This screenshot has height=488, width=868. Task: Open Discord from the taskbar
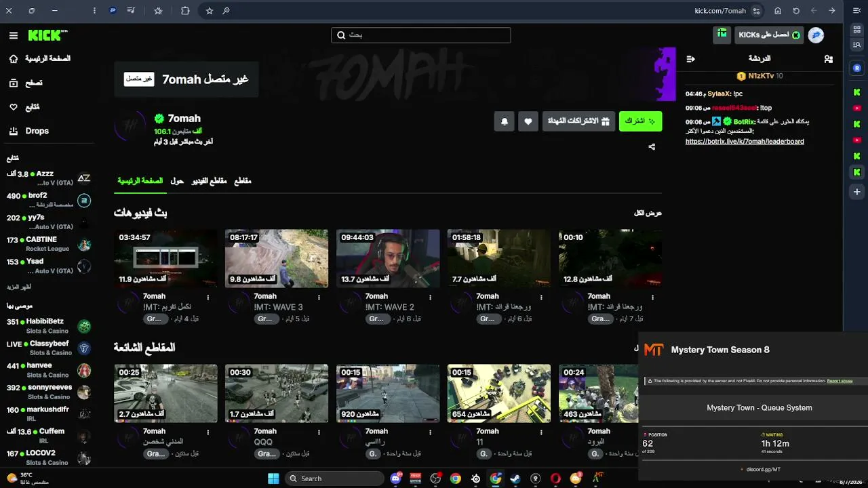click(x=395, y=479)
